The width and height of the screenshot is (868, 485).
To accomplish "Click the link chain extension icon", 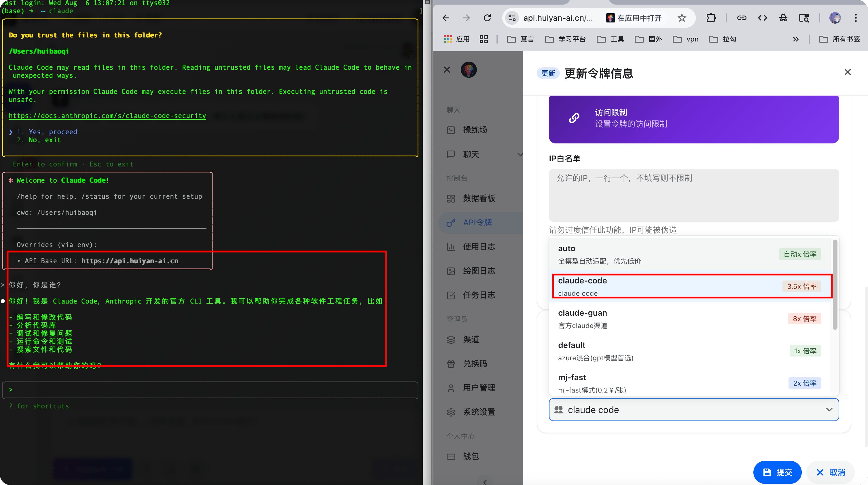I will [742, 18].
